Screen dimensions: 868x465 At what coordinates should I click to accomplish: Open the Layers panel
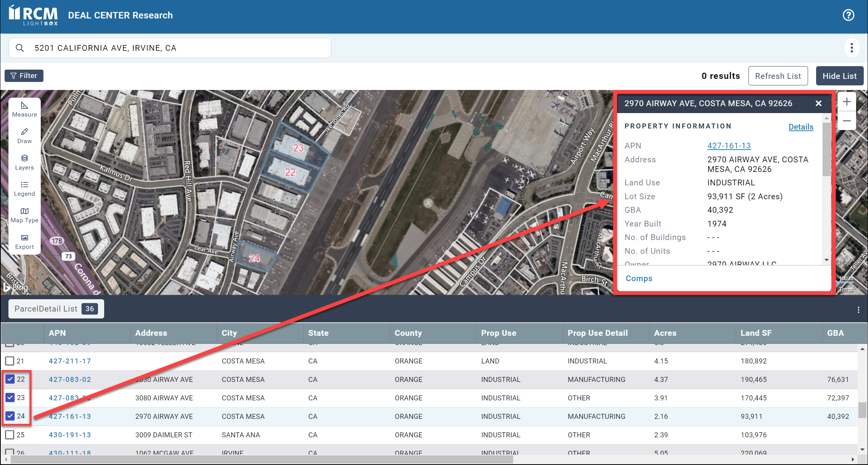24,162
